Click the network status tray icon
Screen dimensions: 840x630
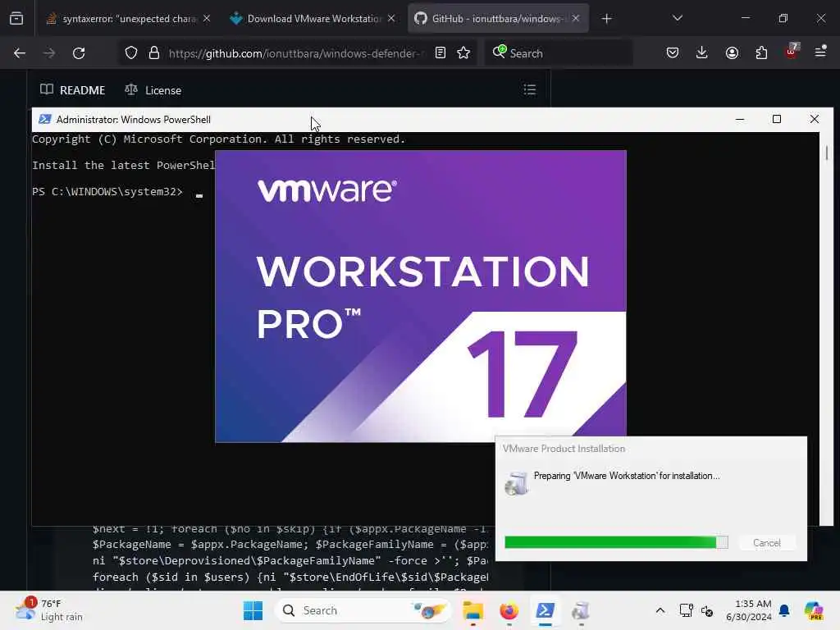coord(687,610)
